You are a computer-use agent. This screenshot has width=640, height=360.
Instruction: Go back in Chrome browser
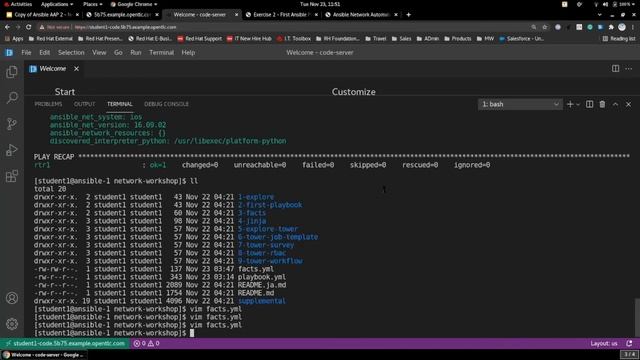point(7,27)
